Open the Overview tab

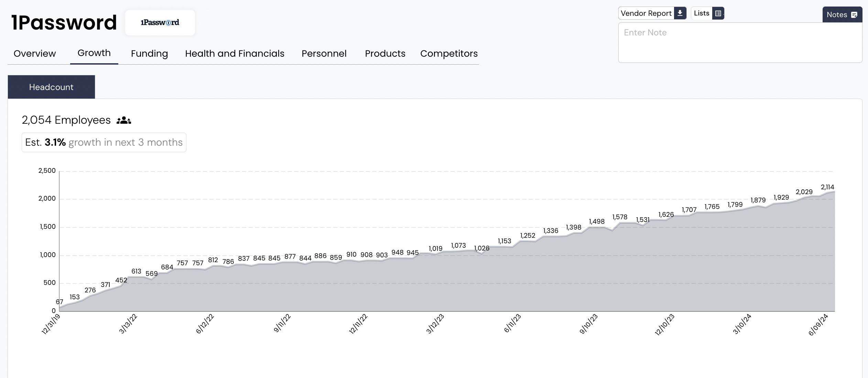click(x=35, y=54)
